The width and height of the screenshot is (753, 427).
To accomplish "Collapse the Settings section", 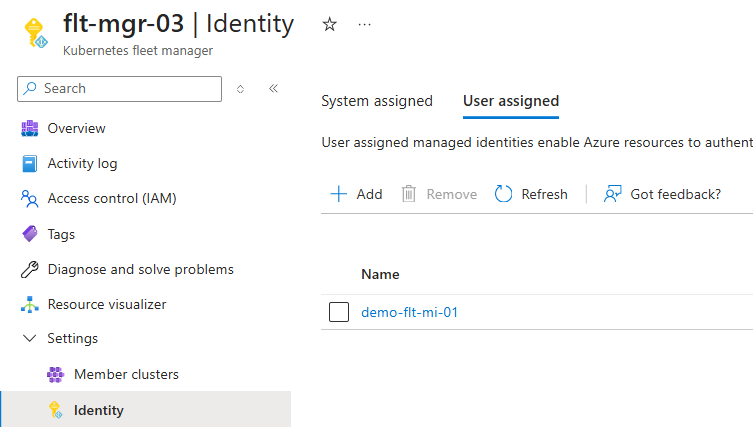I will click(30, 339).
